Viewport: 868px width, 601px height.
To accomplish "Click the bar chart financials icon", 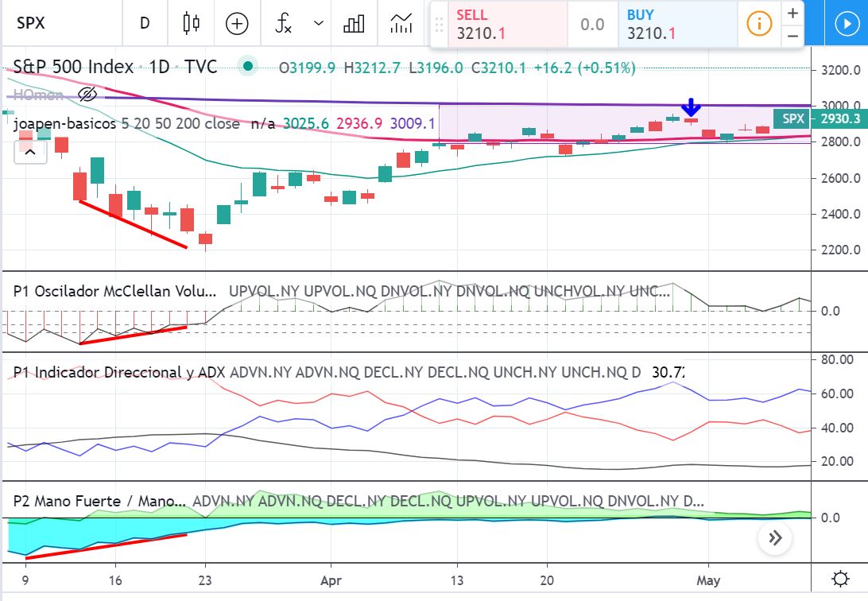I will 354,24.
